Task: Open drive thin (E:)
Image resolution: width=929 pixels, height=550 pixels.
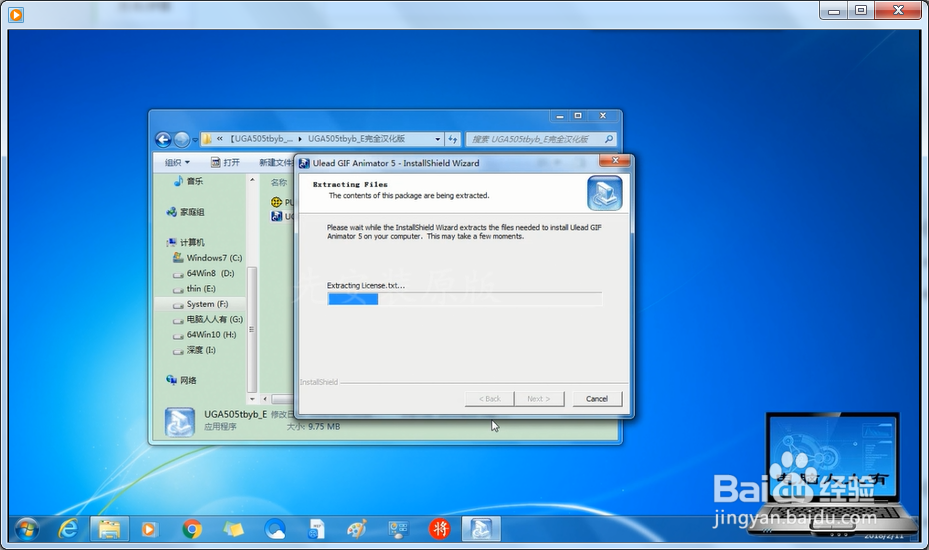Action: (x=201, y=289)
